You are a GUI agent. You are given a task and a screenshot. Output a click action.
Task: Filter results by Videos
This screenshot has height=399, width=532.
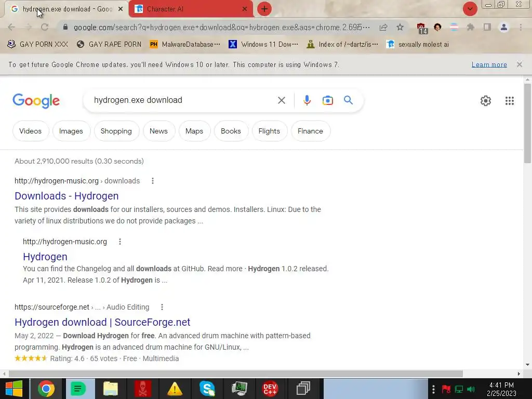tap(31, 131)
